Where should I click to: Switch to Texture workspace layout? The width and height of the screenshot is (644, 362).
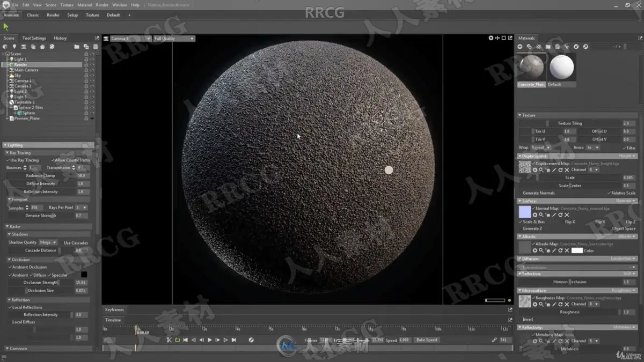[x=92, y=15]
